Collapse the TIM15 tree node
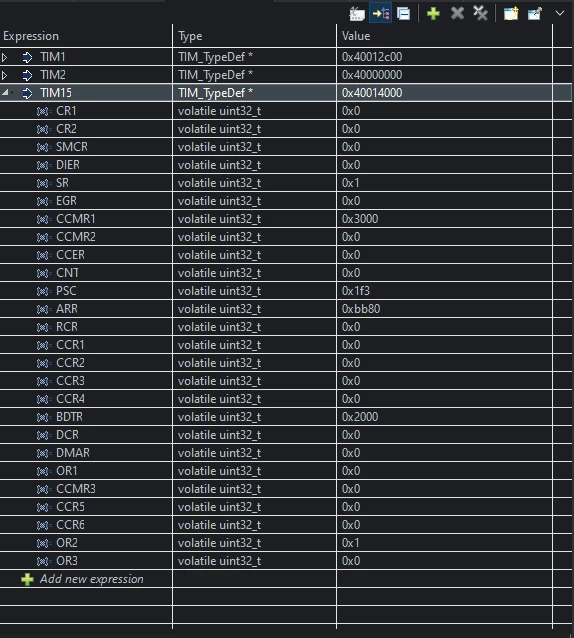The image size is (574, 638). tap(5, 93)
